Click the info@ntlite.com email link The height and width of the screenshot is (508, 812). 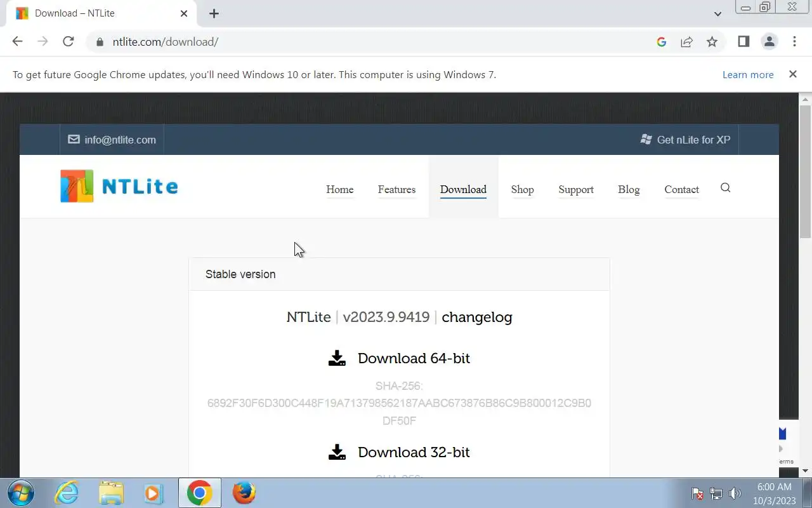click(120, 140)
